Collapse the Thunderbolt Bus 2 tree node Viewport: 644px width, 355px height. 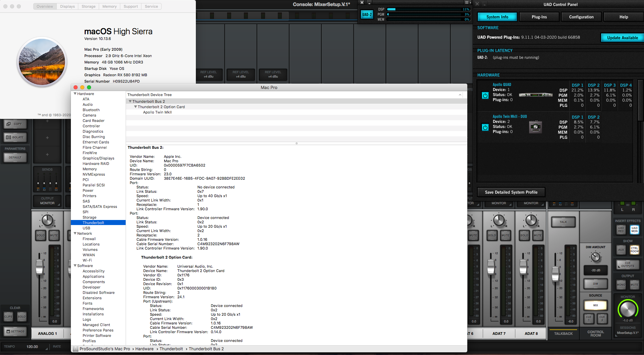(x=130, y=101)
